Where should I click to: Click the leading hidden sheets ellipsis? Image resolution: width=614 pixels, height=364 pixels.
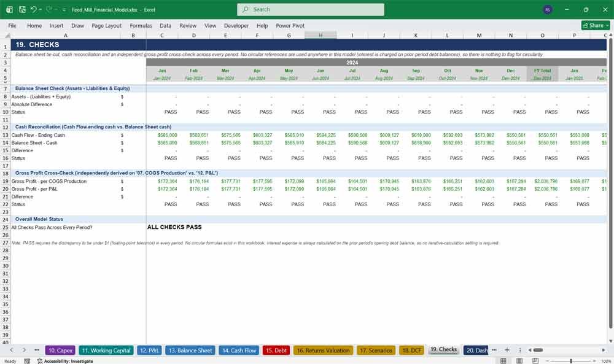[x=37, y=350]
